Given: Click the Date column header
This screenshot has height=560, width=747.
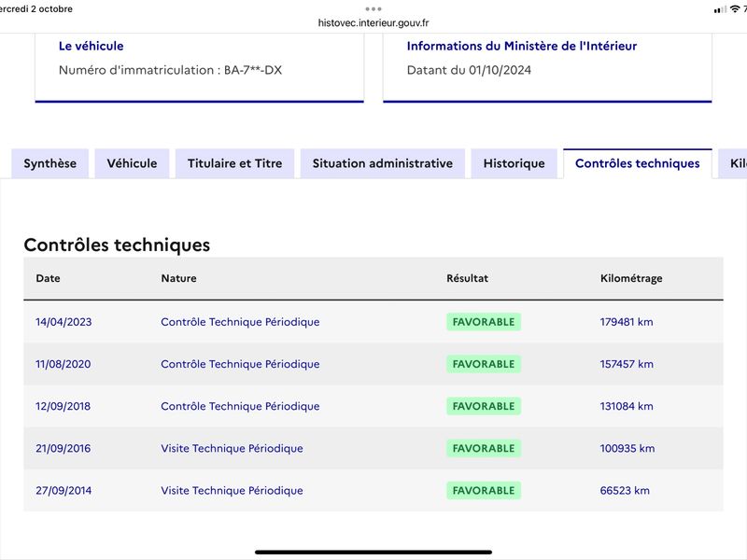Looking at the screenshot, I should point(49,278).
